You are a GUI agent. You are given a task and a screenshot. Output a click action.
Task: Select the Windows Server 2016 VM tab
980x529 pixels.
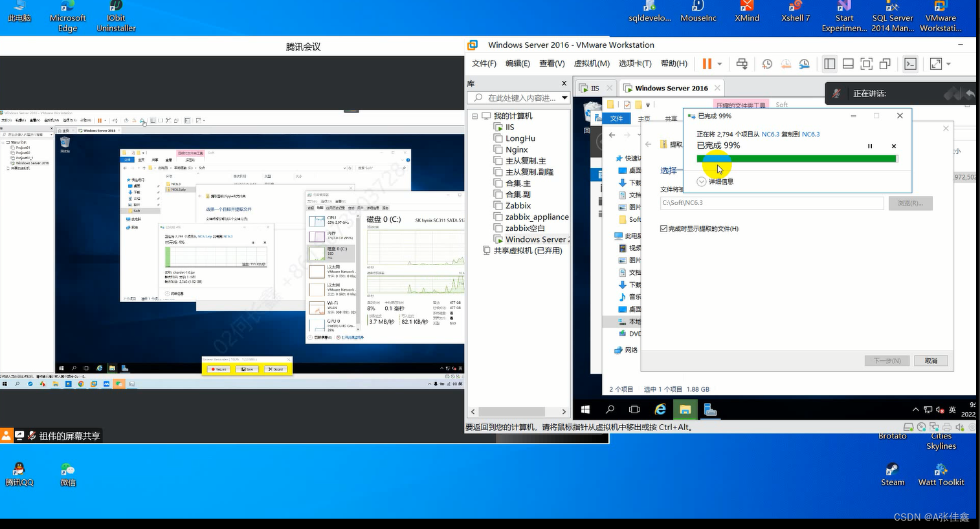coord(671,88)
